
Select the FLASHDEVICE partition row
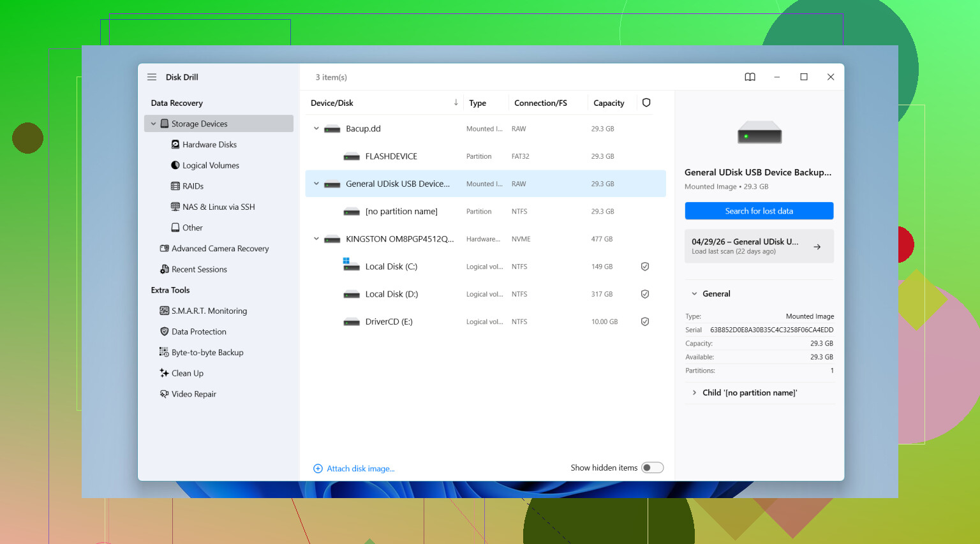[x=486, y=156]
